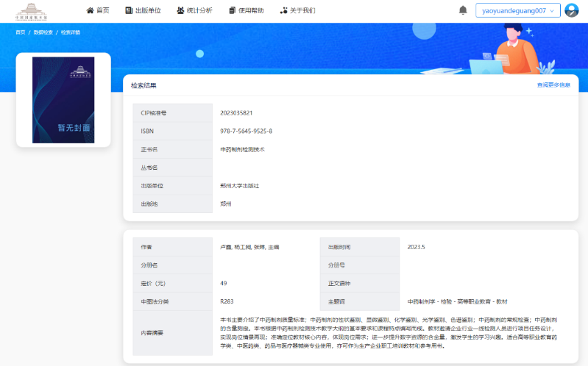The image size is (588, 366).
Task: Click the people icon beside 统计分析
Action: (x=180, y=10)
